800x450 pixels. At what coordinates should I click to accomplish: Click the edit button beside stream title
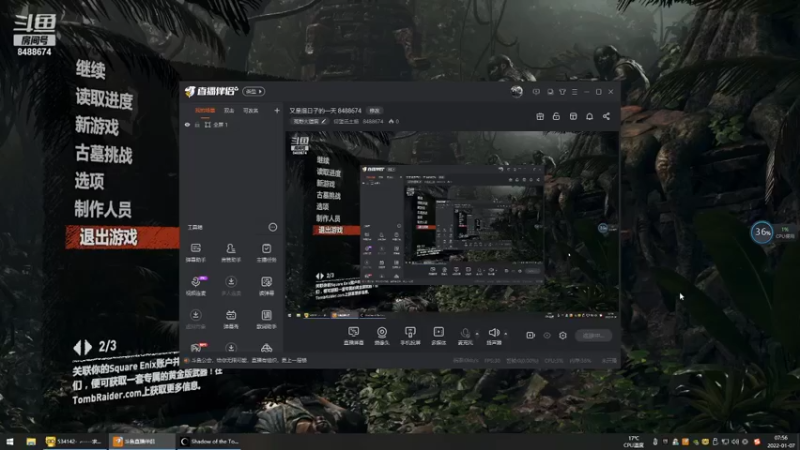374,111
